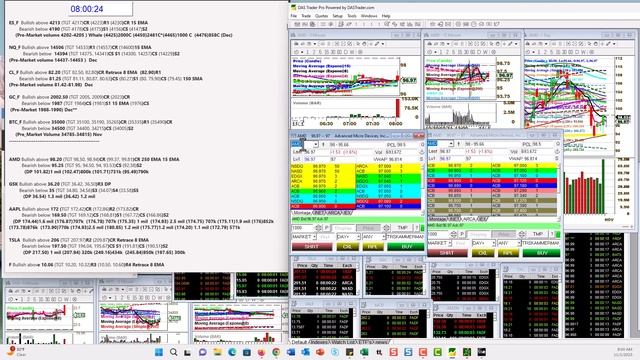Click CXL button in right AMD montage
Viewport: 640px width, 360px height.
pyautogui.click(x=482, y=253)
